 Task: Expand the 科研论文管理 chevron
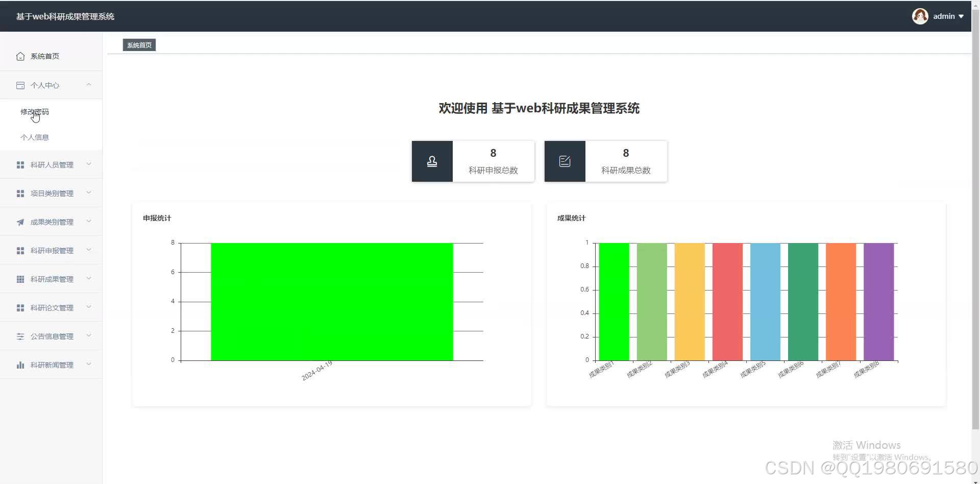[x=89, y=307]
